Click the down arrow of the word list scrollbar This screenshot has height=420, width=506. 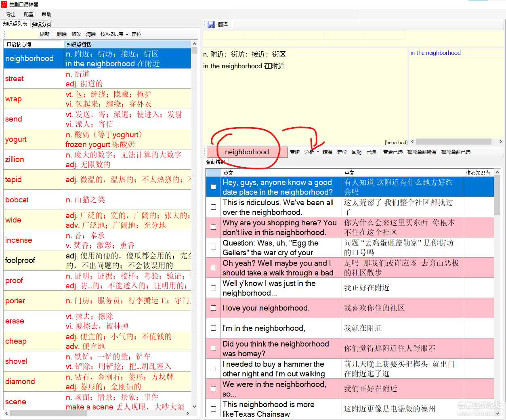pos(195,407)
